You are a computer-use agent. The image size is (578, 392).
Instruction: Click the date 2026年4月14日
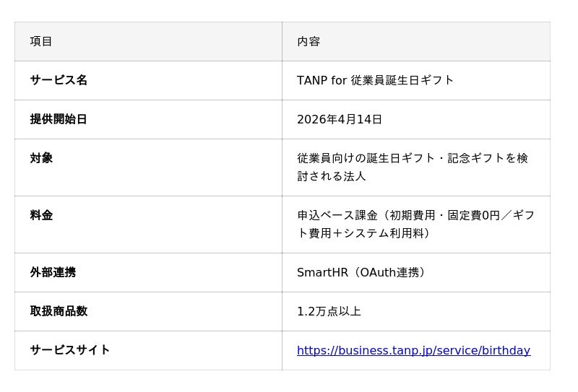click(340, 119)
